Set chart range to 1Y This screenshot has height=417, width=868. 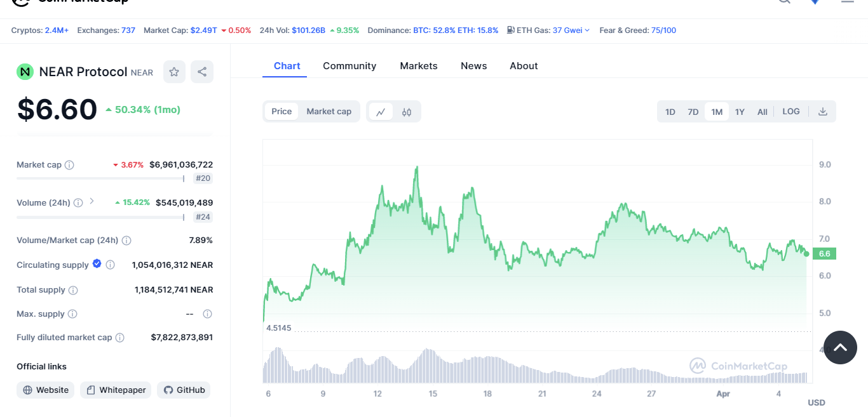click(x=740, y=112)
